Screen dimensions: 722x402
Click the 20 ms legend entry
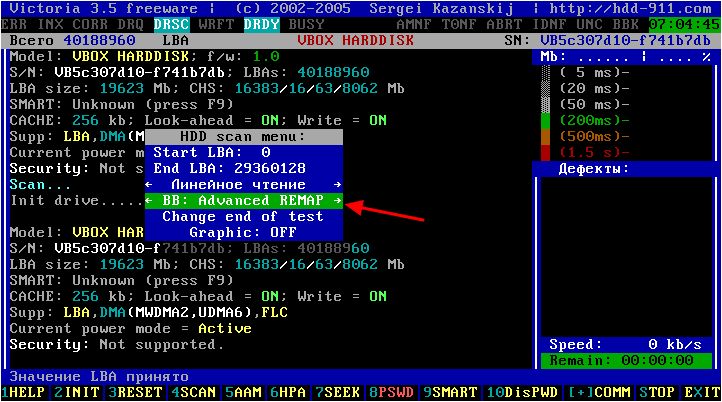594,88
